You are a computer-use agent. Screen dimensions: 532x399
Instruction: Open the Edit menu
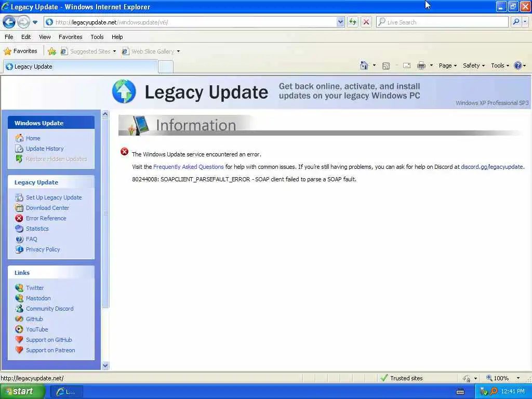pos(26,37)
